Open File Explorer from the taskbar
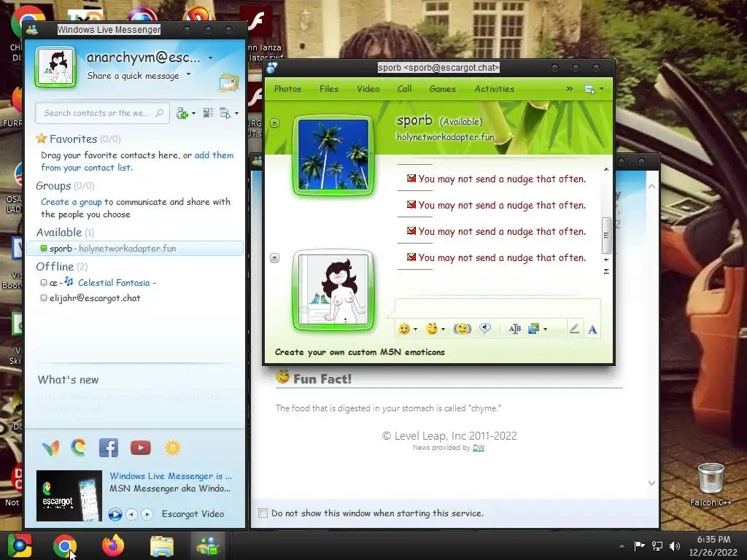747x560 pixels. click(x=162, y=545)
